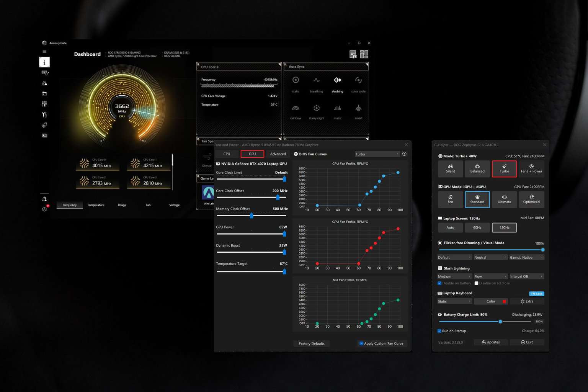Switch to the CPU tab in Fans and Power

227,154
